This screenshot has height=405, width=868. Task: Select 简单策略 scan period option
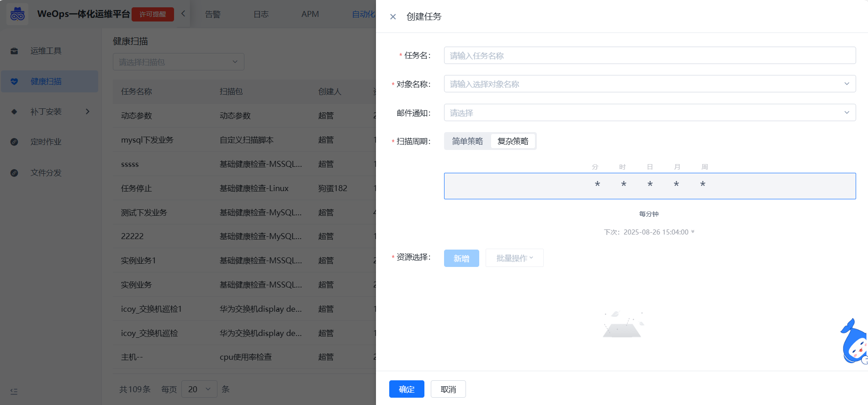coord(467,141)
